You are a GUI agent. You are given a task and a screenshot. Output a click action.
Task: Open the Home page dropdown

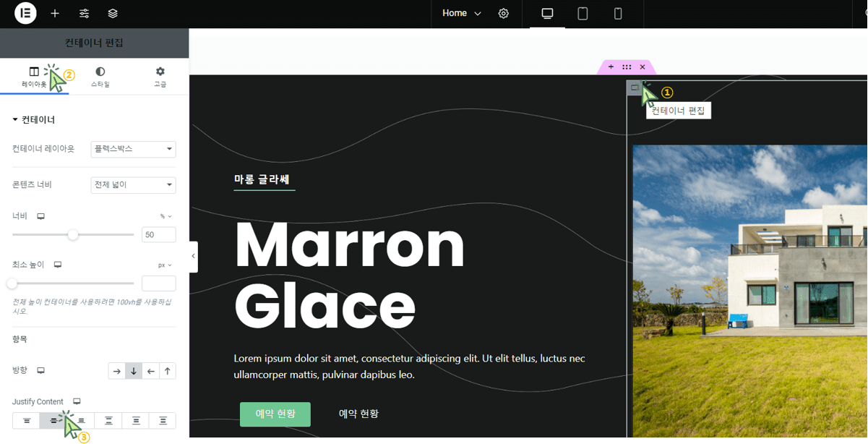coord(462,14)
